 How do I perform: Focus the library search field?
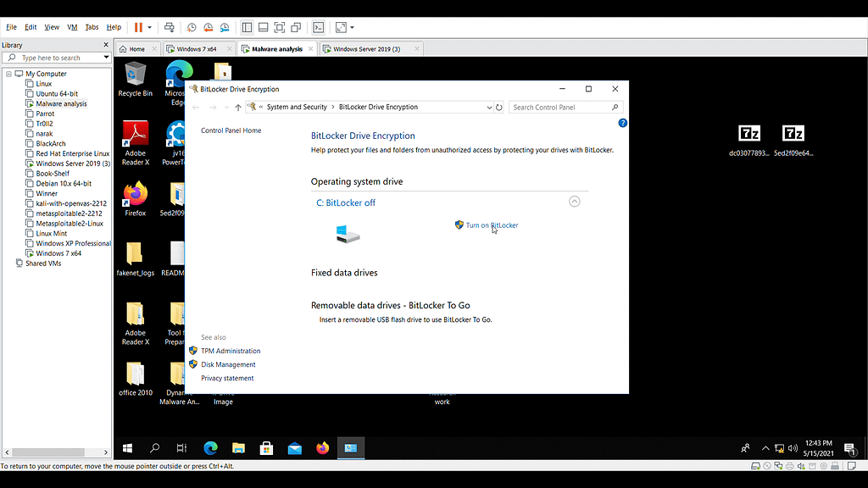pos(58,58)
